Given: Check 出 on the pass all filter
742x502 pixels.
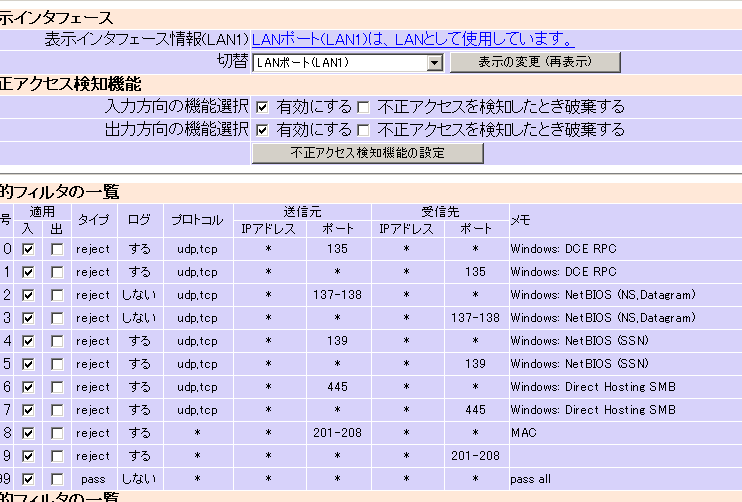Looking at the screenshot, I should [x=57, y=479].
